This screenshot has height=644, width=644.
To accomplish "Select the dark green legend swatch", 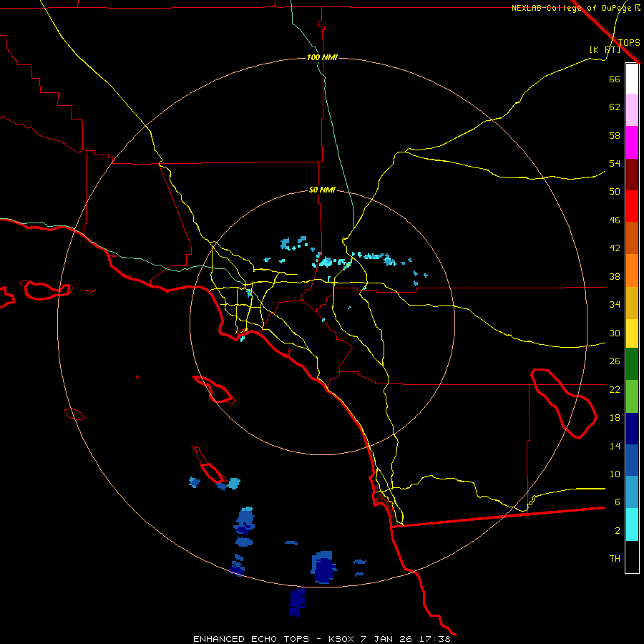I will tap(632, 364).
